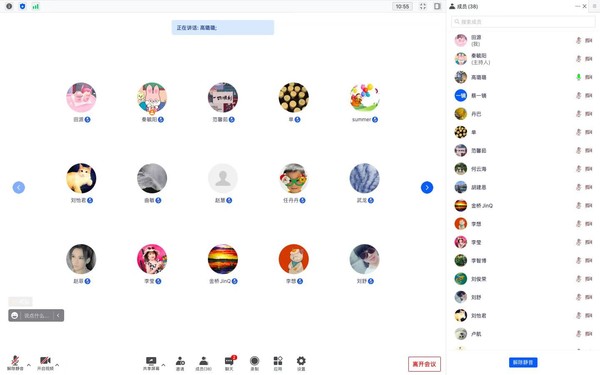Click the search members input field
This screenshot has height=375, width=600.
click(x=523, y=22)
